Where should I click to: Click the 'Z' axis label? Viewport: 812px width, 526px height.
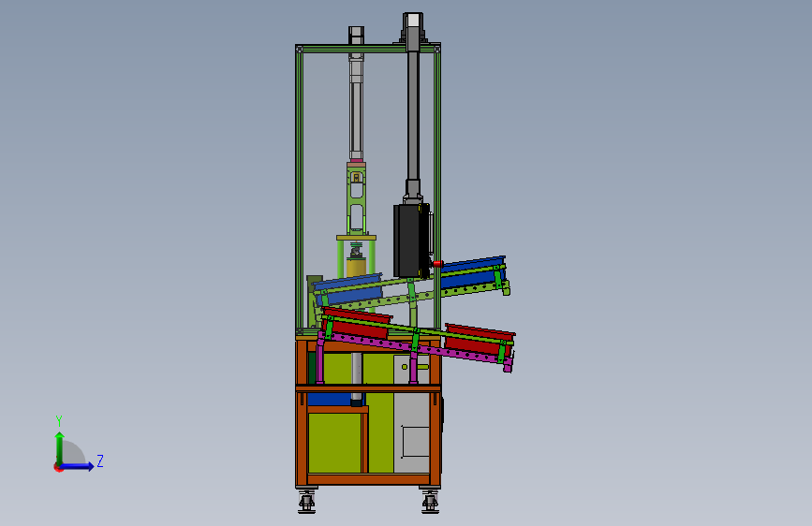[x=100, y=460]
